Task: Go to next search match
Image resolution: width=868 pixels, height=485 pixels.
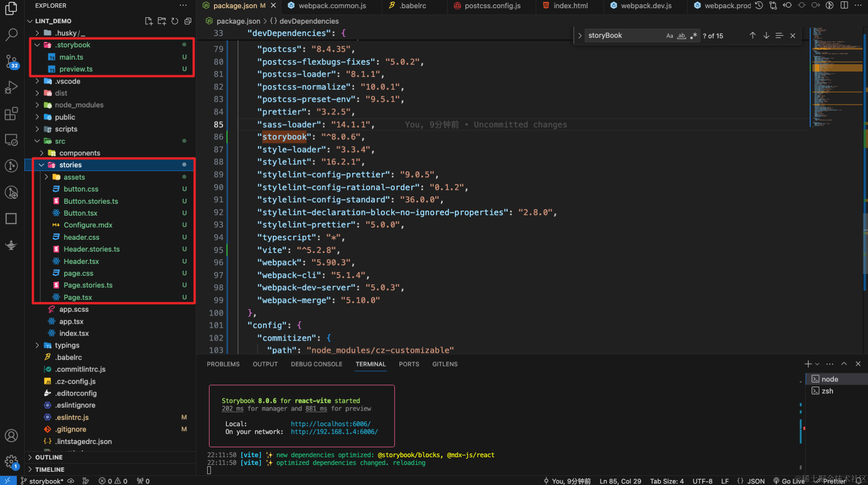Action: (x=766, y=36)
